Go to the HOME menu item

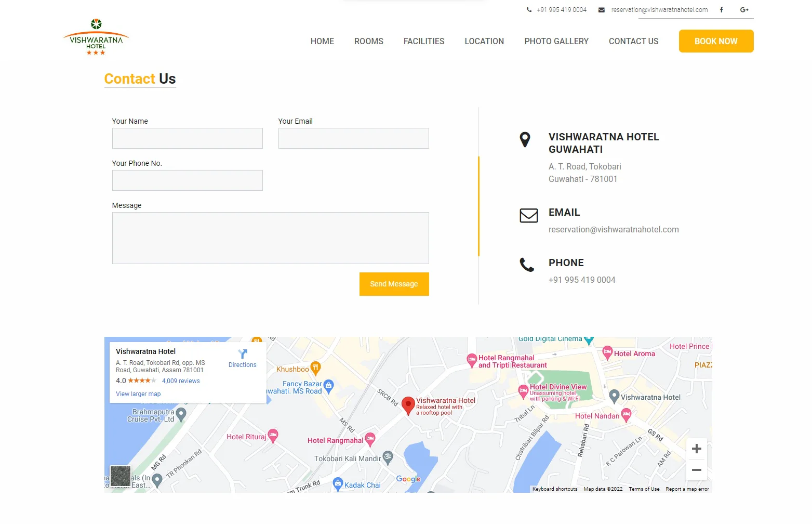tap(322, 41)
